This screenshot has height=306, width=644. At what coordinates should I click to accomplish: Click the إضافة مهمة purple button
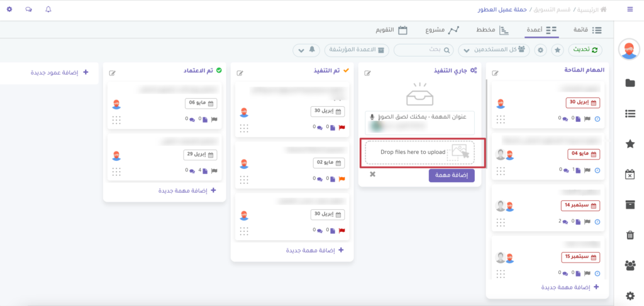(452, 175)
